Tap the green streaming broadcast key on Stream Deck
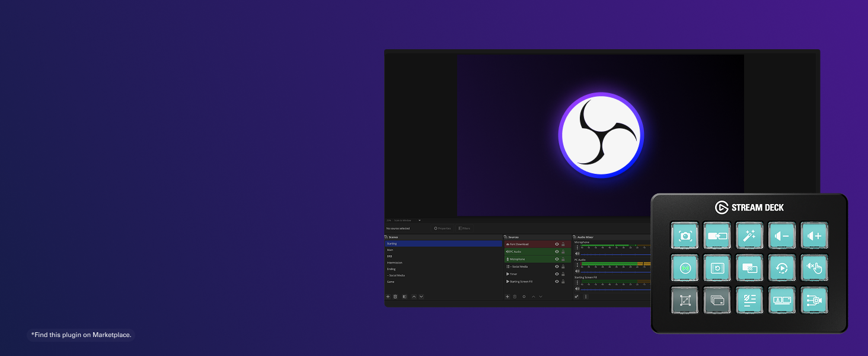This screenshot has width=868, height=356. (685, 268)
